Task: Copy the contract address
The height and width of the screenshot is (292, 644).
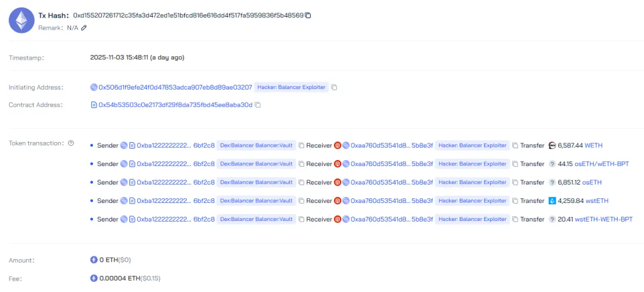Action: [258, 105]
